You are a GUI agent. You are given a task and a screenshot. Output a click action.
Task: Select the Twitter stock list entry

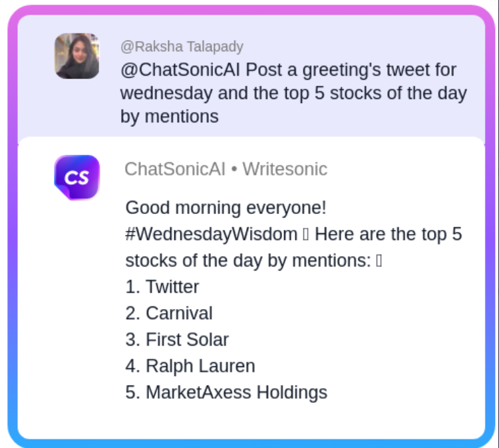click(172, 287)
